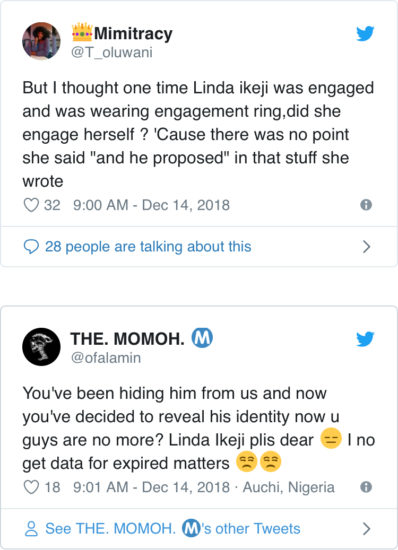Open info icon on THE. MOMOH.'s tweet
398x550 pixels.
tap(366, 487)
